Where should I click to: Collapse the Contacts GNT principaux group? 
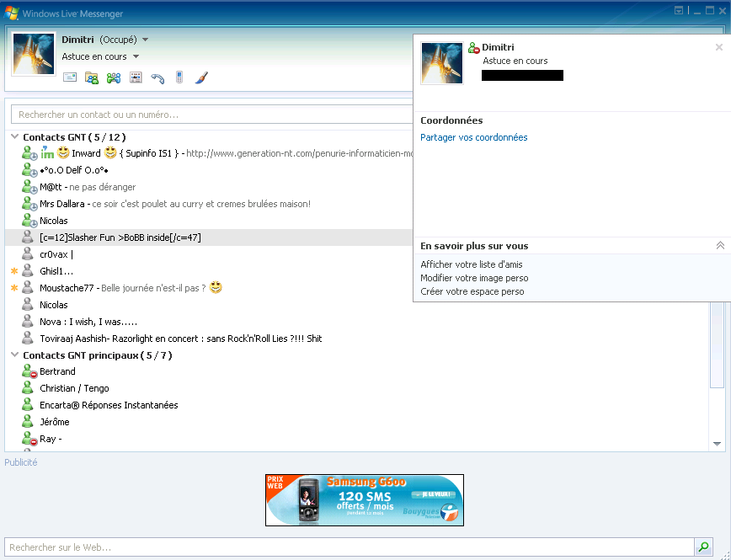pos(15,355)
